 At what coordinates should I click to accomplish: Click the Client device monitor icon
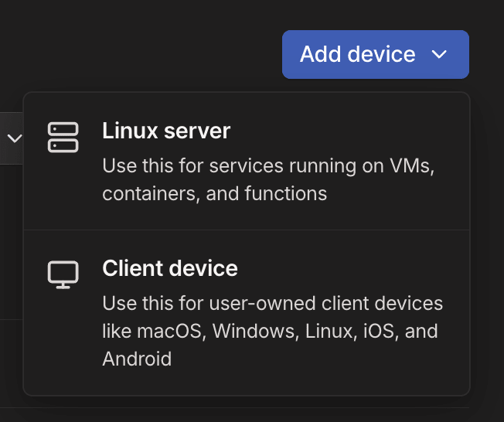pyautogui.click(x=63, y=274)
